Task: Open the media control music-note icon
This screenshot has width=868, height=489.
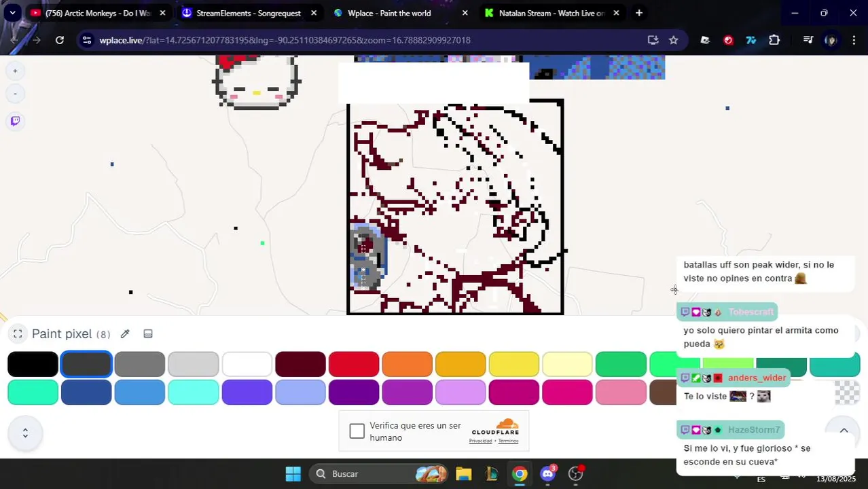Action: [808, 40]
